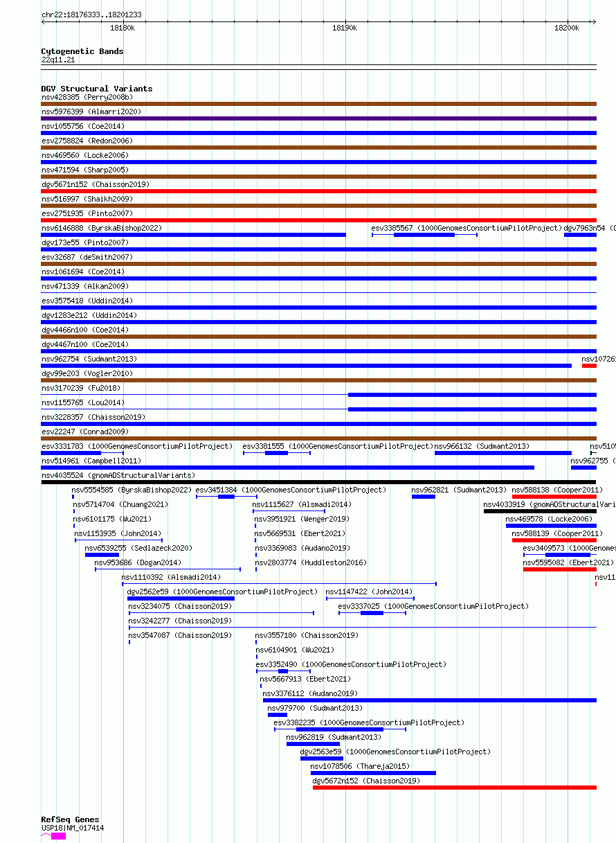Open variant nsv516997 (Shaikh2009)
This screenshot has width=616, height=843.
(x=87, y=199)
